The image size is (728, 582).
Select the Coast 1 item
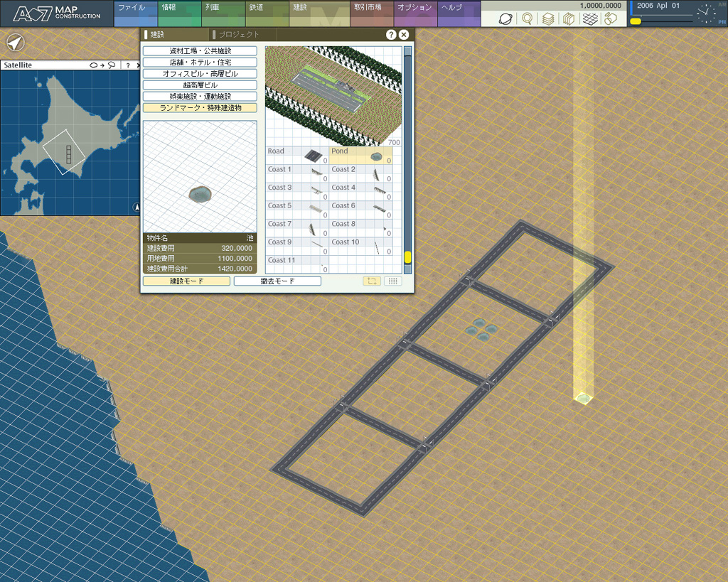click(297, 173)
